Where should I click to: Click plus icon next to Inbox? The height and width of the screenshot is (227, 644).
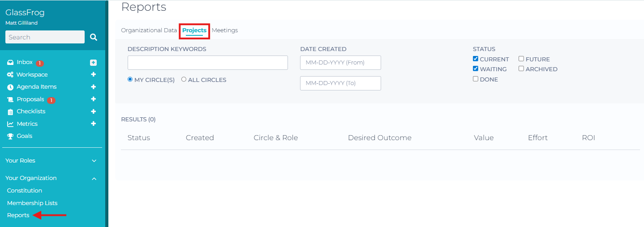pyautogui.click(x=93, y=63)
